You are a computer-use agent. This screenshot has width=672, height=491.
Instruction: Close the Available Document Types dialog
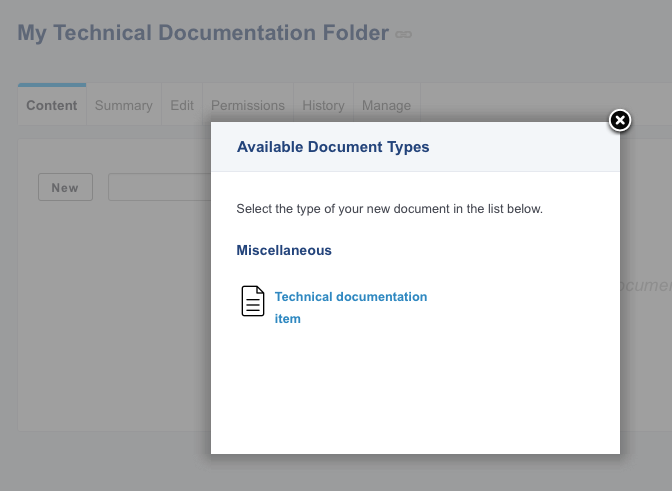(620, 120)
